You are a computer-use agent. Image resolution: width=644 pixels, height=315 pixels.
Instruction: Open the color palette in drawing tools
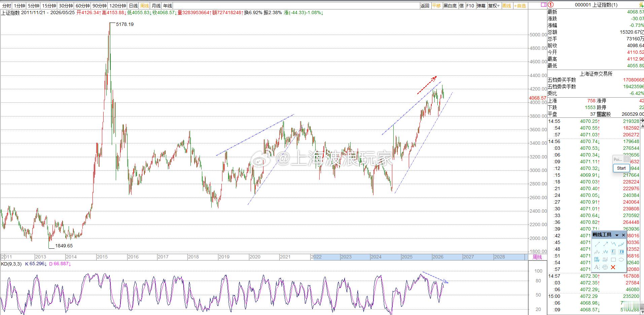coord(605,267)
